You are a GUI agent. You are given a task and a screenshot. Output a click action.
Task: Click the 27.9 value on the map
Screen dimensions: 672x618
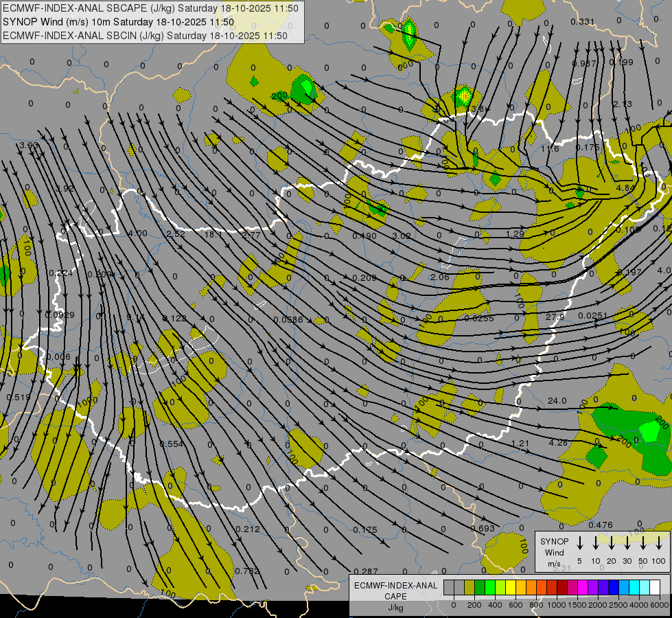(x=555, y=317)
